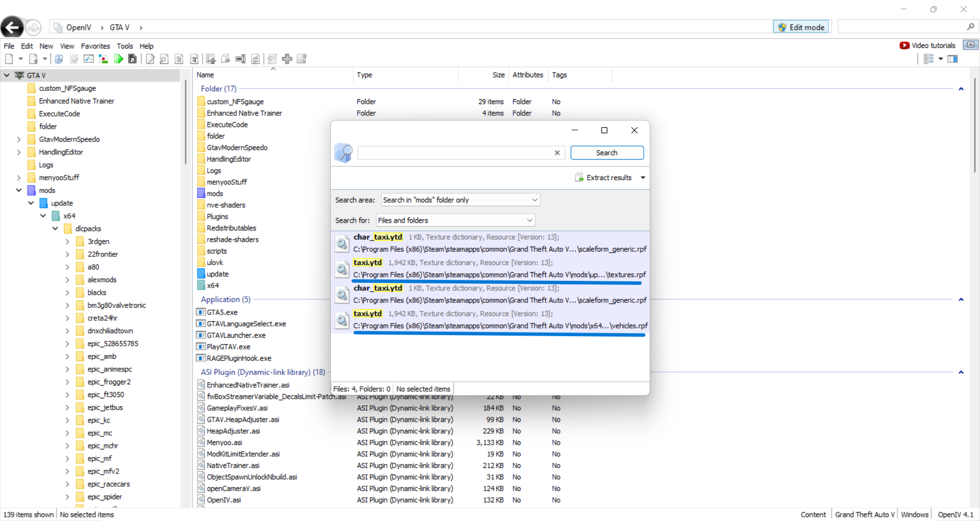Collapse the Application (5) group
This screenshot has height=521, width=980.
click(961, 299)
